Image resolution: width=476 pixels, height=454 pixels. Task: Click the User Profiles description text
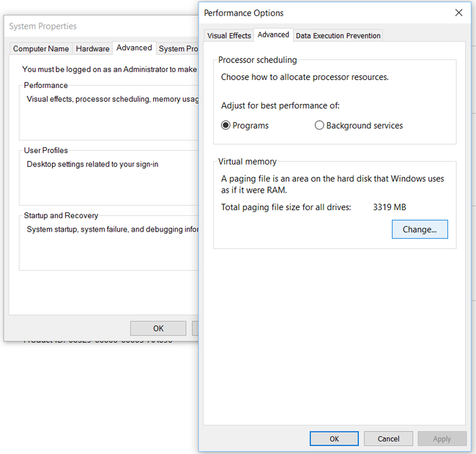pos(92,164)
